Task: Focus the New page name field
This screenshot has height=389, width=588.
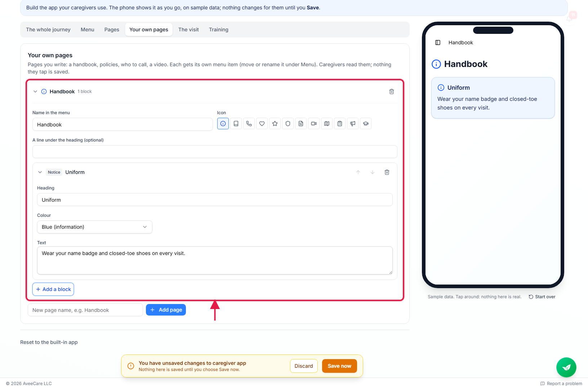Action: pyautogui.click(x=85, y=310)
